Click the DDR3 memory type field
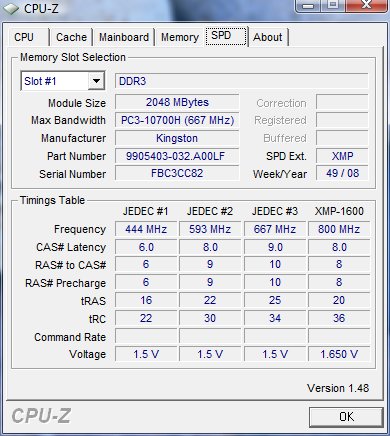This screenshot has width=390, height=436. tap(242, 81)
